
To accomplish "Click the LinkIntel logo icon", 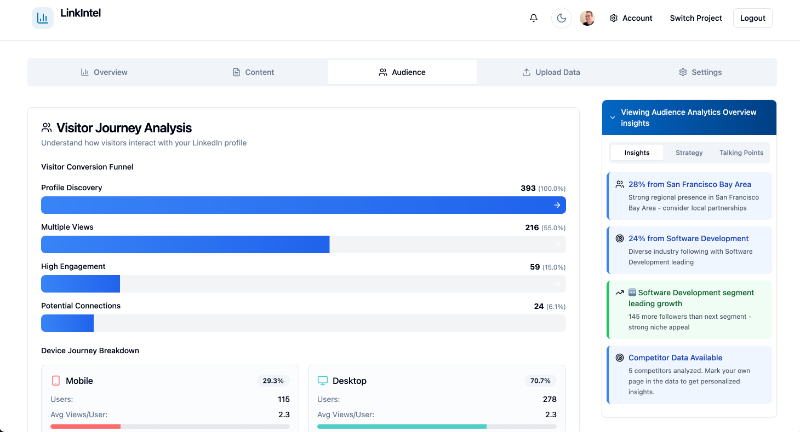I will pos(43,18).
